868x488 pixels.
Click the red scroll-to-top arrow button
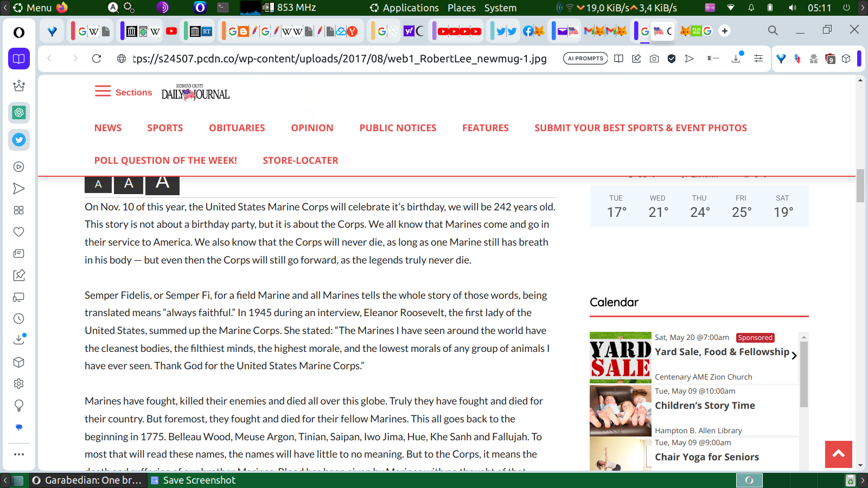[x=839, y=454]
